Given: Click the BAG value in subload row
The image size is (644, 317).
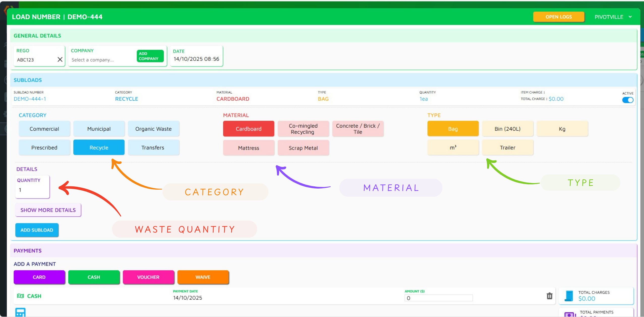Looking at the screenshot, I should tap(323, 99).
